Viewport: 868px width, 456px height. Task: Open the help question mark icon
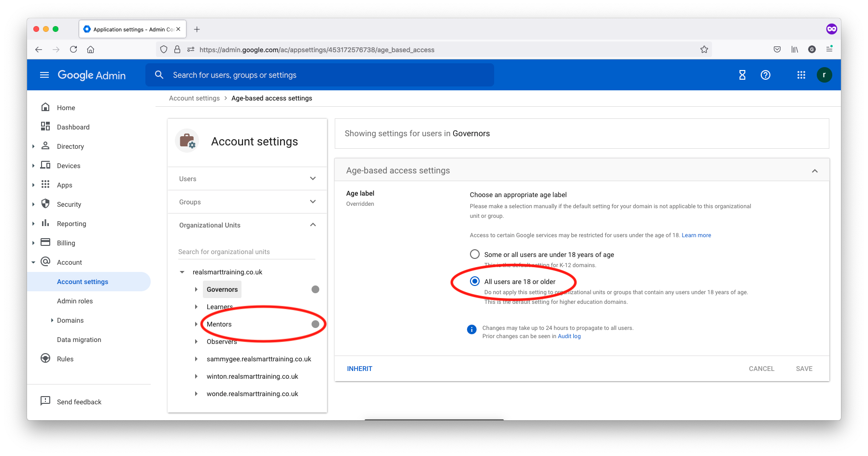pos(766,75)
